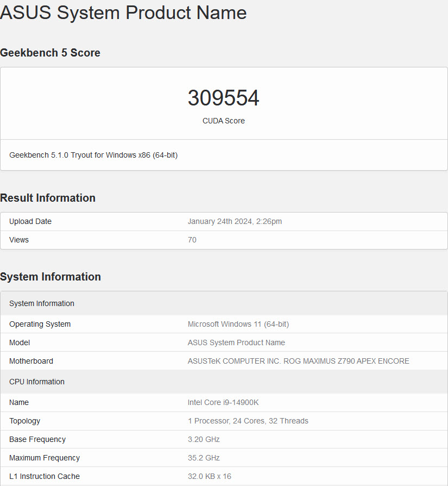Click the System Information section heading
Image resolution: width=448 pixels, height=486 pixels.
point(51,277)
